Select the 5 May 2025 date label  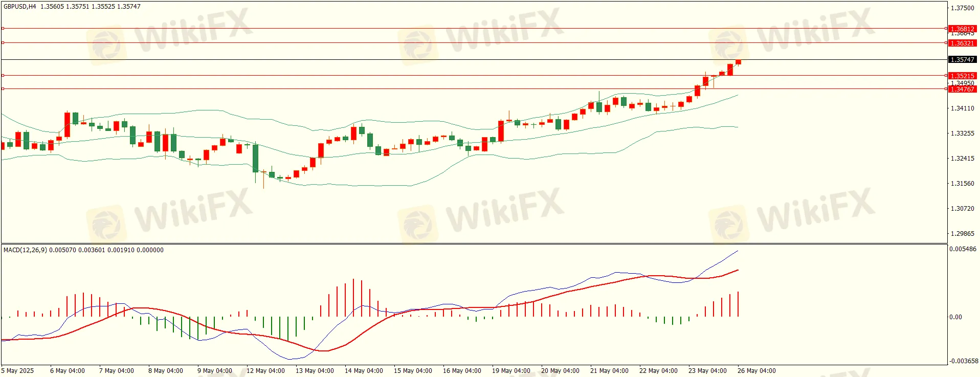coord(18,371)
